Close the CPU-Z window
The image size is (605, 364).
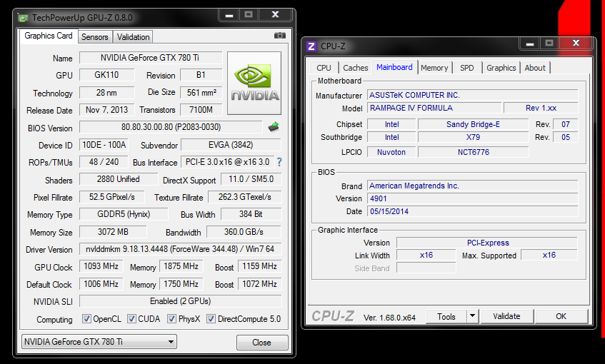click(576, 43)
